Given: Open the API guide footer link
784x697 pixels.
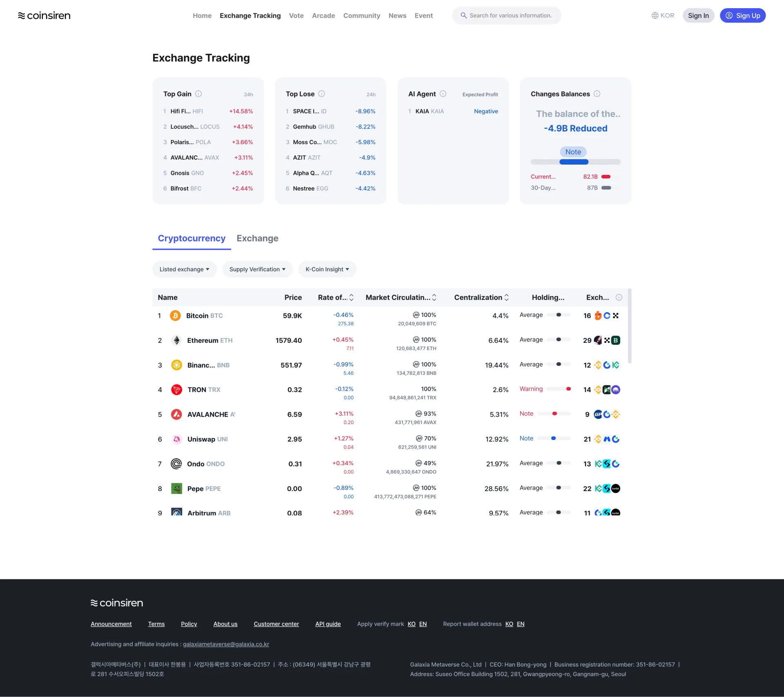Looking at the screenshot, I should tap(328, 624).
